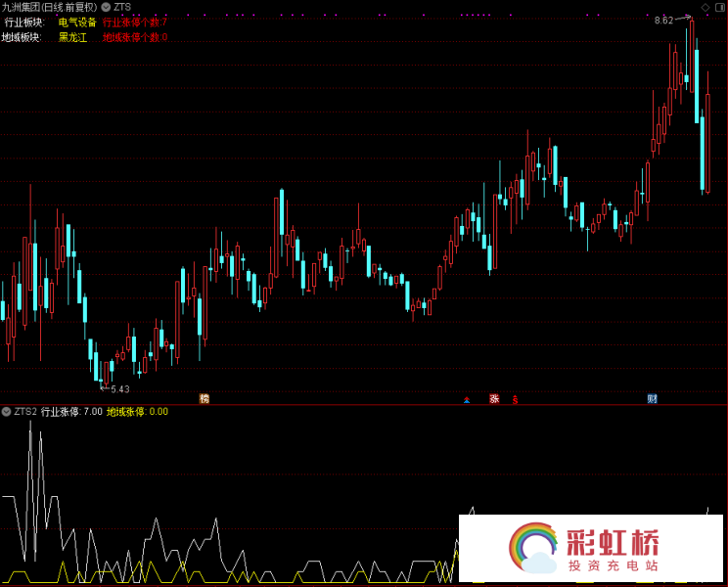Click the red lightning marker after 涨
728x587 pixels.
click(515, 399)
